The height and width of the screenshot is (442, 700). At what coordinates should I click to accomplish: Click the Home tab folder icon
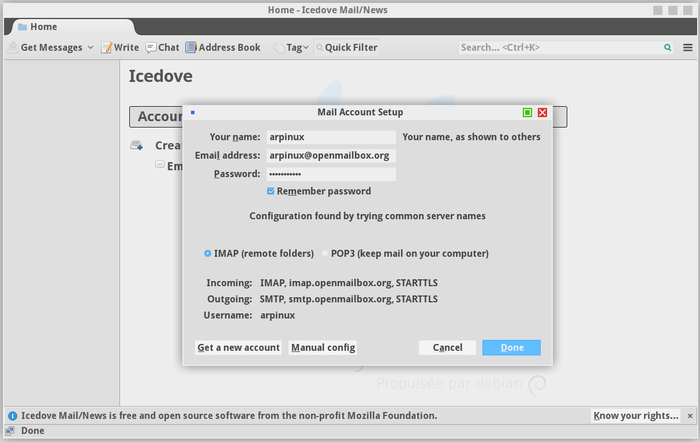pyautogui.click(x=22, y=27)
